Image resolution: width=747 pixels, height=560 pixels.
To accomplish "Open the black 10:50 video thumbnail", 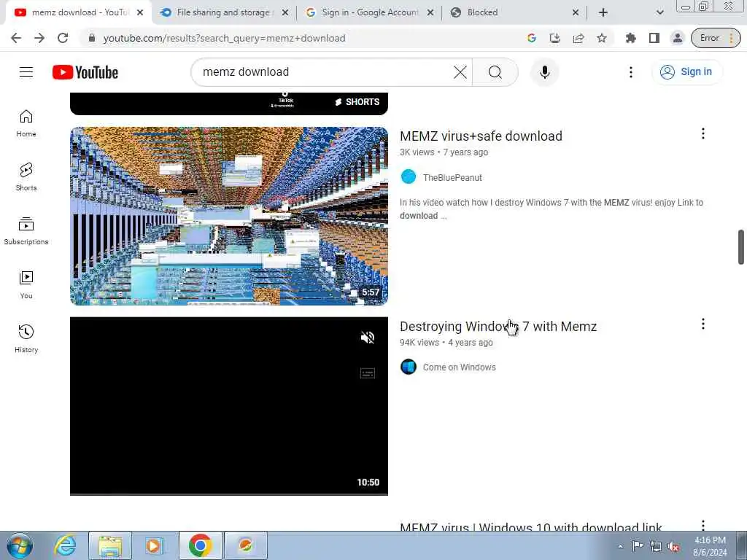I will click(x=228, y=406).
